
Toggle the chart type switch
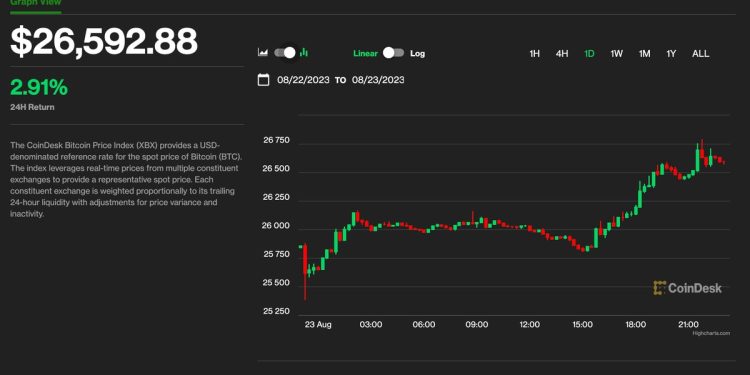pyautogui.click(x=285, y=53)
